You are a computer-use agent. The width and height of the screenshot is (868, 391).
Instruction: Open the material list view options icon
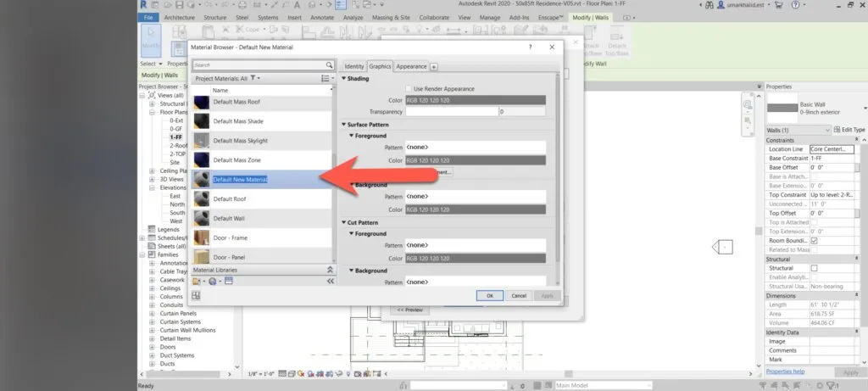[326, 79]
